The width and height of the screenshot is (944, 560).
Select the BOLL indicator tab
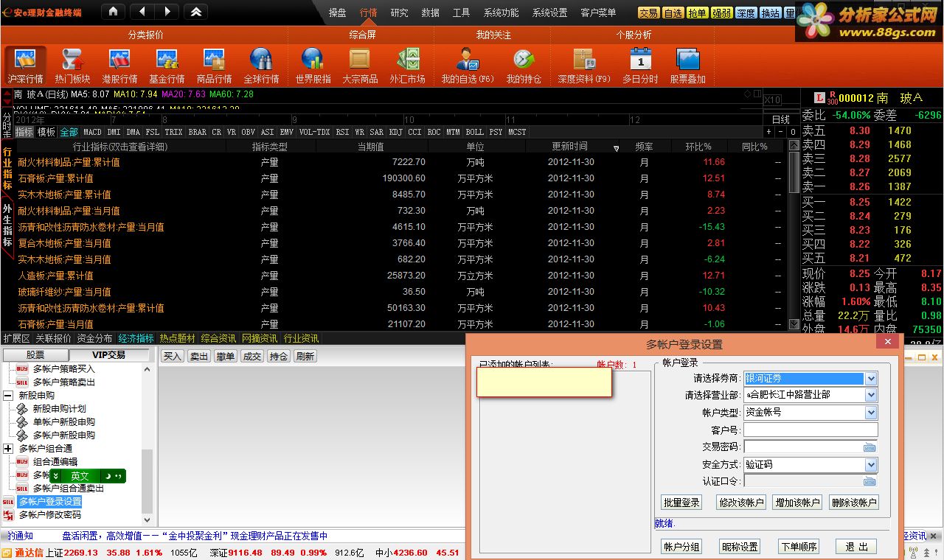pos(474,132)
